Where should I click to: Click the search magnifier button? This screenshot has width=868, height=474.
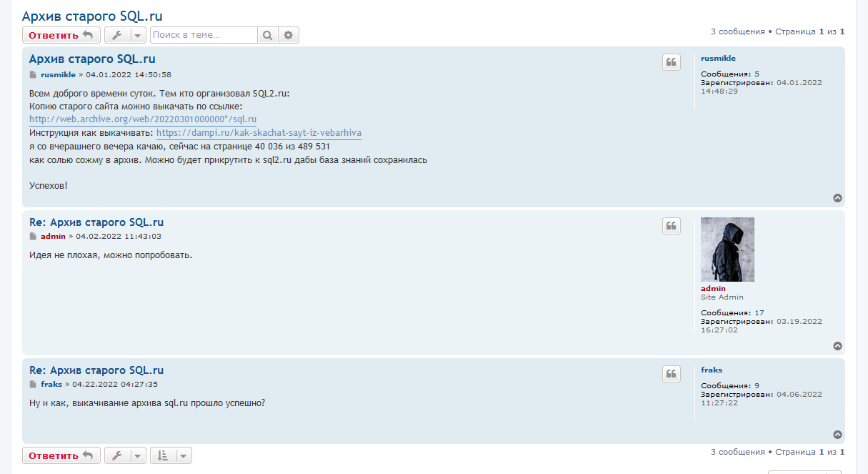click(x=267, y=35)
